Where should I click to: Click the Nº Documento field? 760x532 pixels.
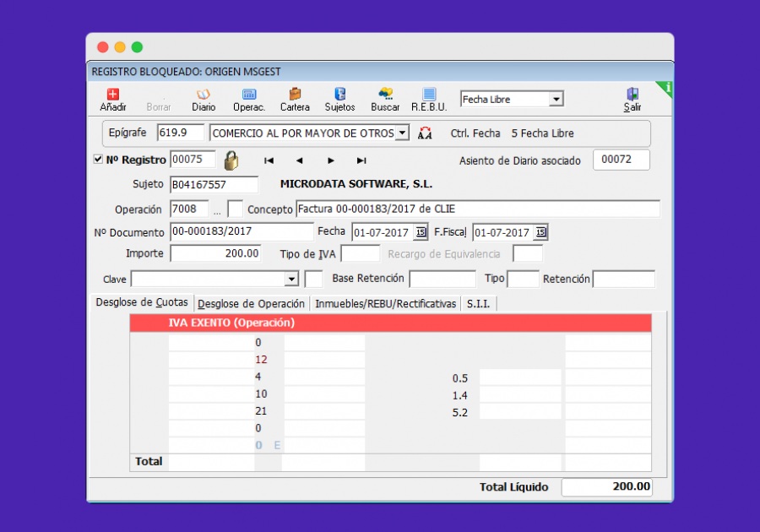point(242,231)
